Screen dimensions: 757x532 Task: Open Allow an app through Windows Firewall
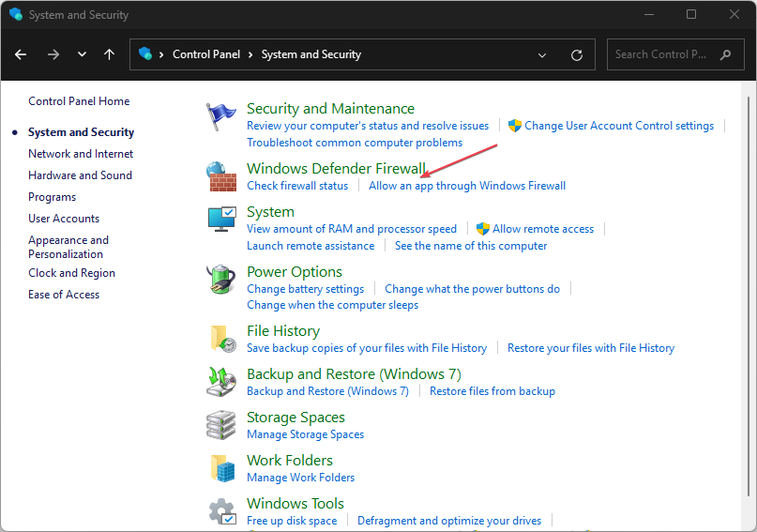coord(467,186)
